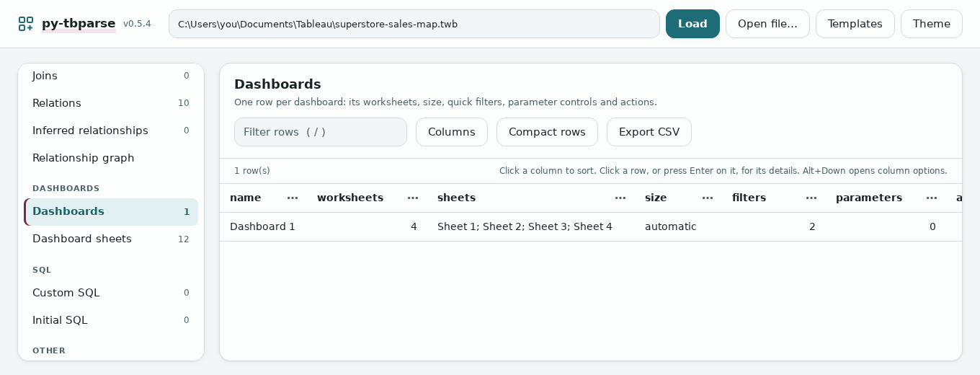Image resolution: width=980 pixels, height=375 pixels.
Task: Sort by the name column header
Action: click(x=246, y=198)
